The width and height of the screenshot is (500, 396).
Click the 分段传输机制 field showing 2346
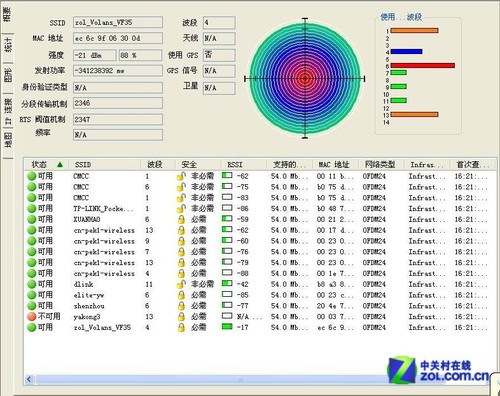(x=118, y=103)
